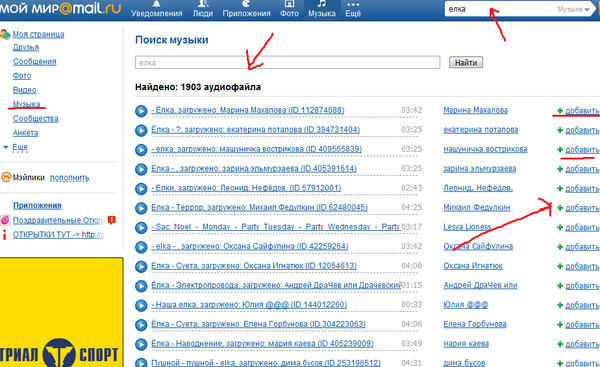
Task: Open the Ещё menu in the top bar
Action: 353,9
